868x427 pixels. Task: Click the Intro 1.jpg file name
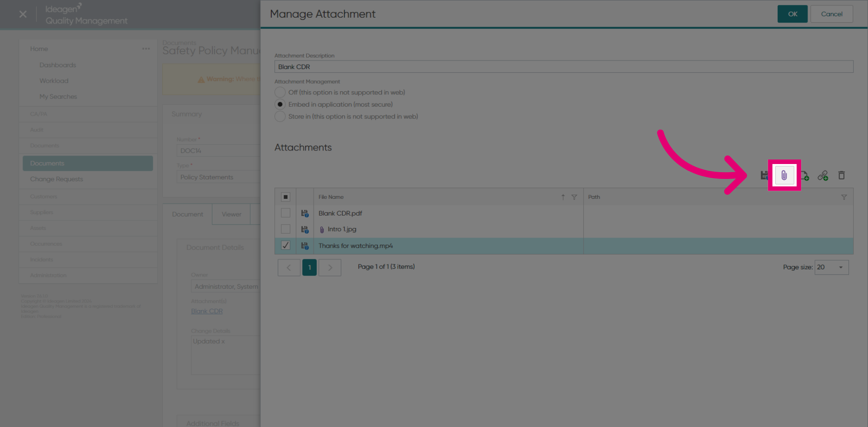pos(342,230)
